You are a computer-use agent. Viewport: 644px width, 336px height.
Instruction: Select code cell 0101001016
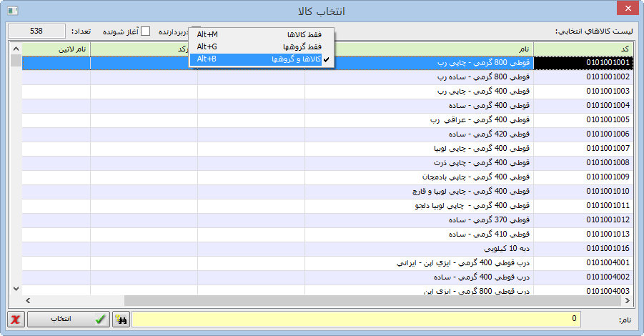point(583,249)
